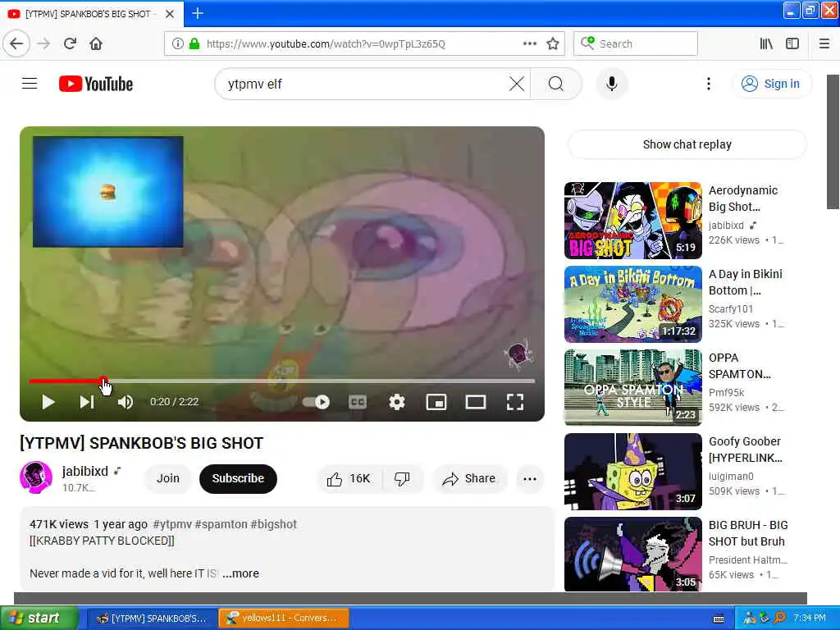Expand the description with ...more
This screenshot has height=630, width=840.
[x=240, y=573]
